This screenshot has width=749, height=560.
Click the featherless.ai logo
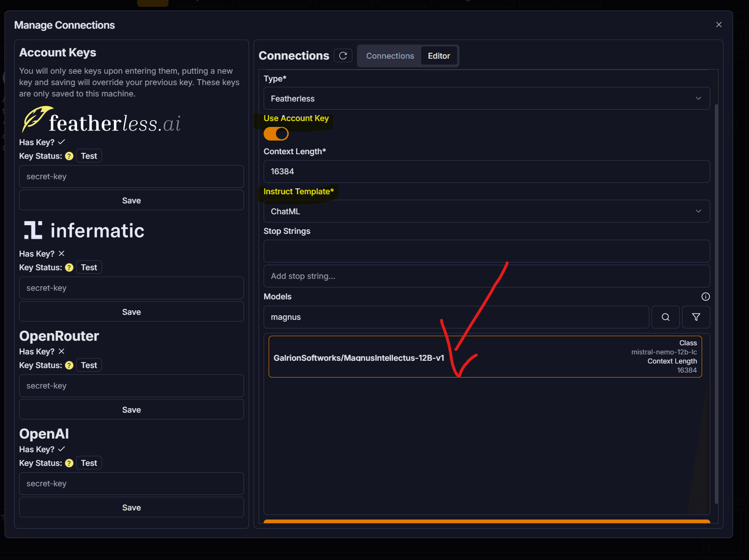[101, 120]
